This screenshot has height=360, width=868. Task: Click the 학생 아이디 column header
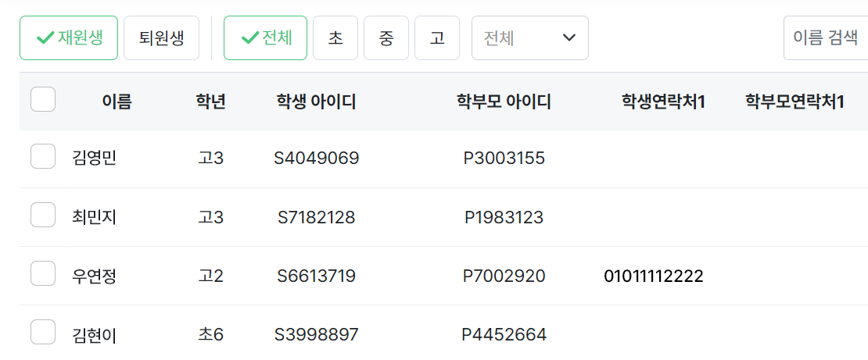coord(316,102)
